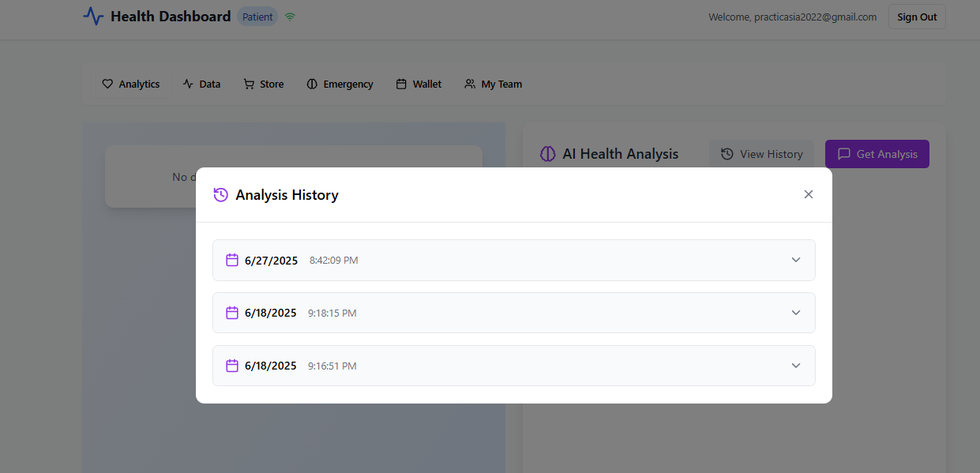
Task: Click the 8:42:09 PM timestamp
Action: (333, 261)
